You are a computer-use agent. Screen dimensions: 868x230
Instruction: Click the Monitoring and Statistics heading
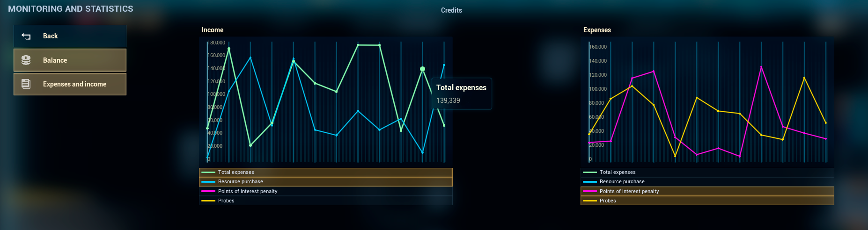71,9
